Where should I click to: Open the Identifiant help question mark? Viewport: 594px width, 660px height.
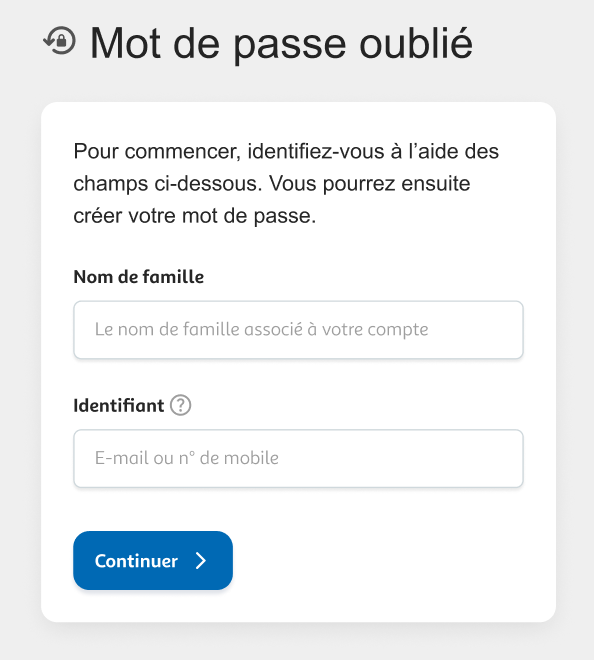[x=181, y=405]
